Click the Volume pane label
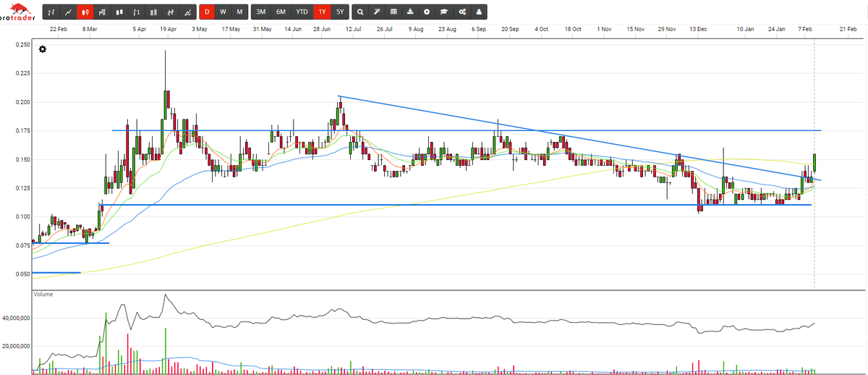The height and width of the screenshot is (375, 868). coord(43,295)
